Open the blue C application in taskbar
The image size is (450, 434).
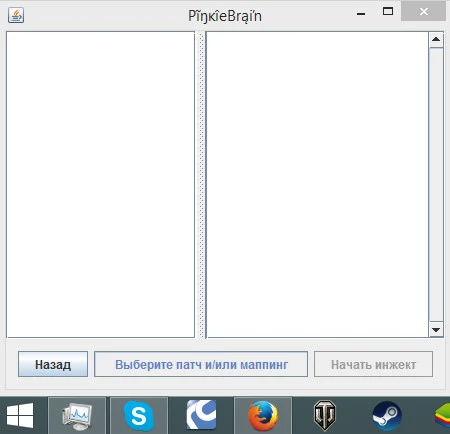201,415
